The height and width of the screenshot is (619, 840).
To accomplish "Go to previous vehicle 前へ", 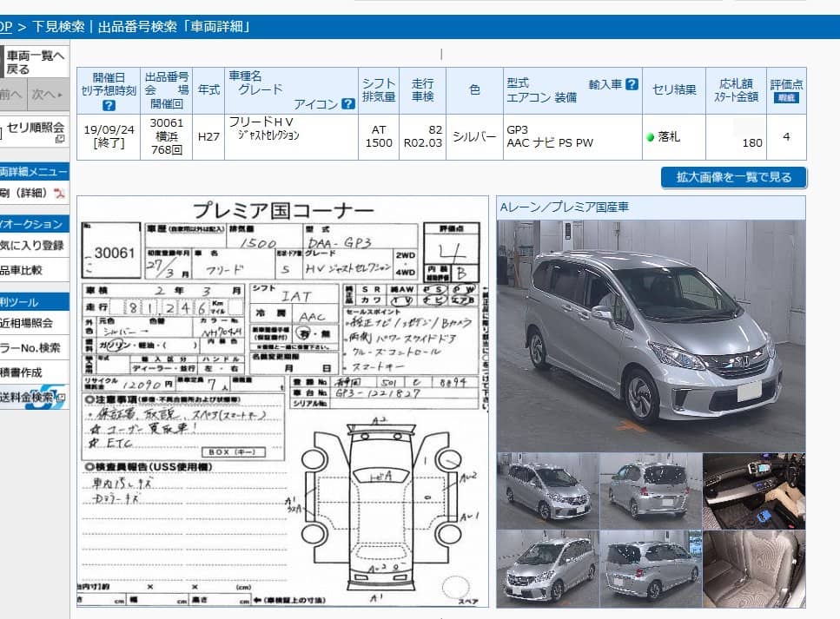I will (11, 95).
